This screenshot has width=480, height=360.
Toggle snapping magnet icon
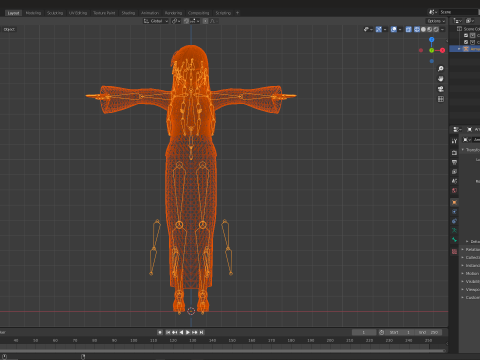[186, 21]
